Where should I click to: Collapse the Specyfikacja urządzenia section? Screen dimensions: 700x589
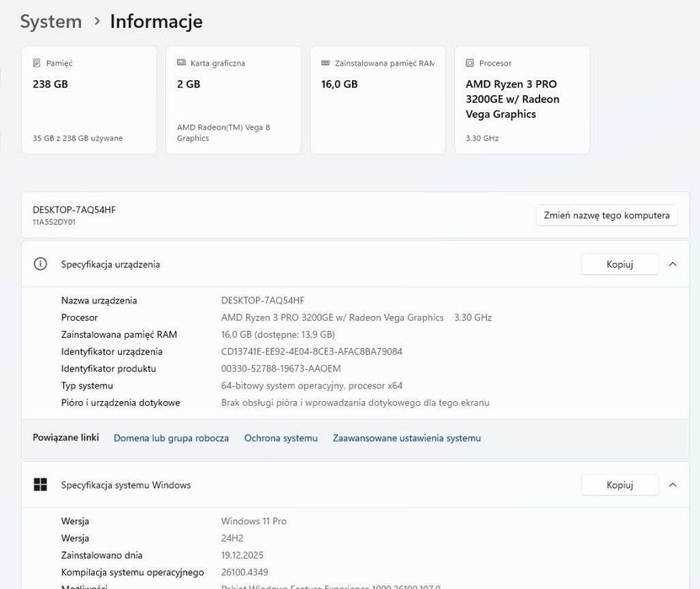[x=673, y=265]
